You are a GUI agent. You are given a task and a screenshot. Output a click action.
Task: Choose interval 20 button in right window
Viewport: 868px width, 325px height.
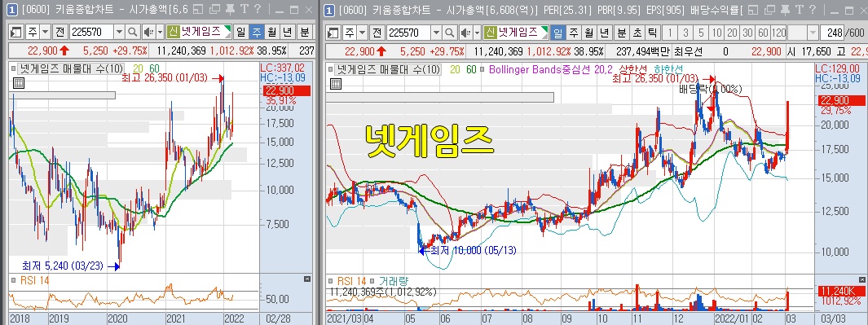[733, 32]
